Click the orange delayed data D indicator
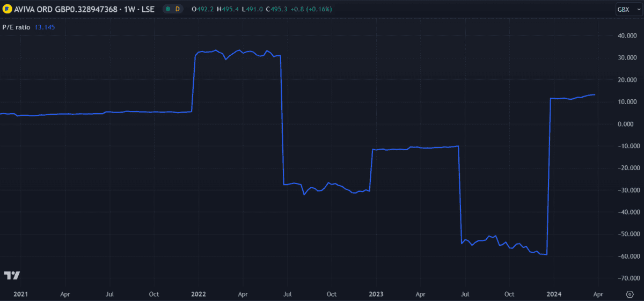 178,9
